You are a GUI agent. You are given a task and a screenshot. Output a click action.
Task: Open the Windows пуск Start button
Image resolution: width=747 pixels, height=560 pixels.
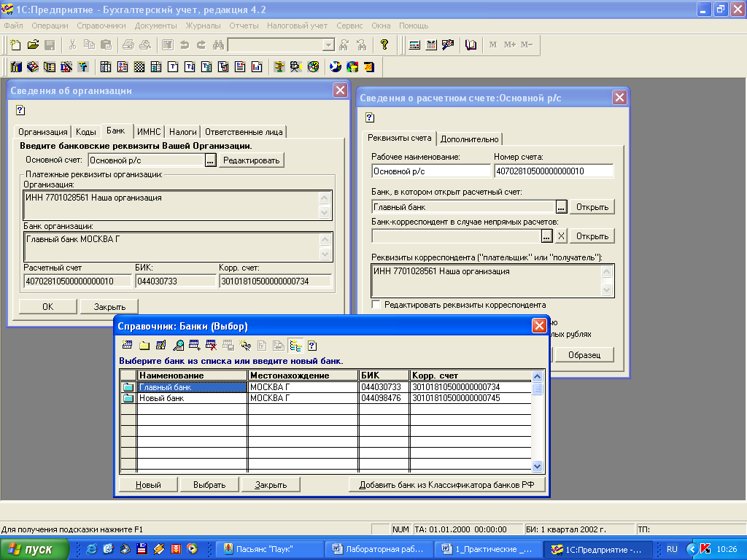click(x=34, y=549)
